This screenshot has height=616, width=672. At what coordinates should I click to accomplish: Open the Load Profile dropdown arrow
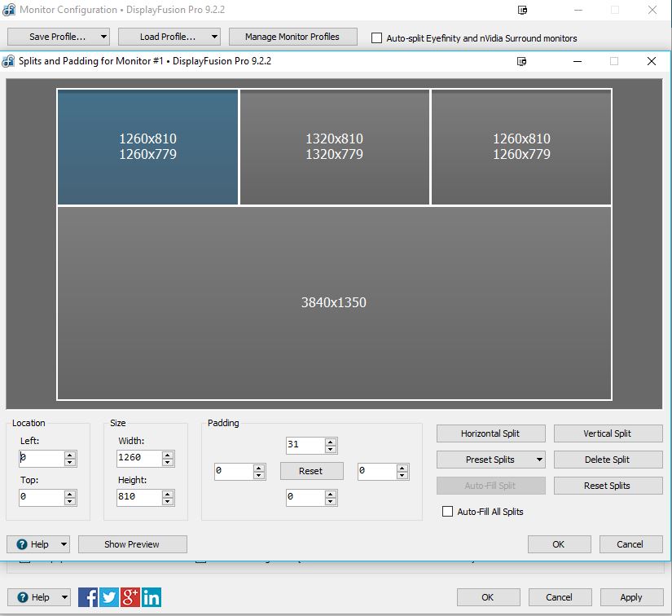214,37
